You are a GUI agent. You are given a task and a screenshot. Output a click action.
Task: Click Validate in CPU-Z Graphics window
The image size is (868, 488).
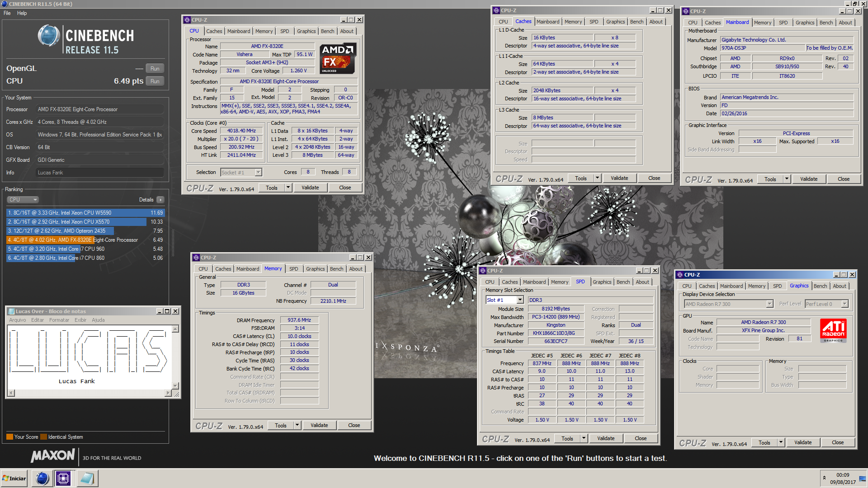click(803, 443)
